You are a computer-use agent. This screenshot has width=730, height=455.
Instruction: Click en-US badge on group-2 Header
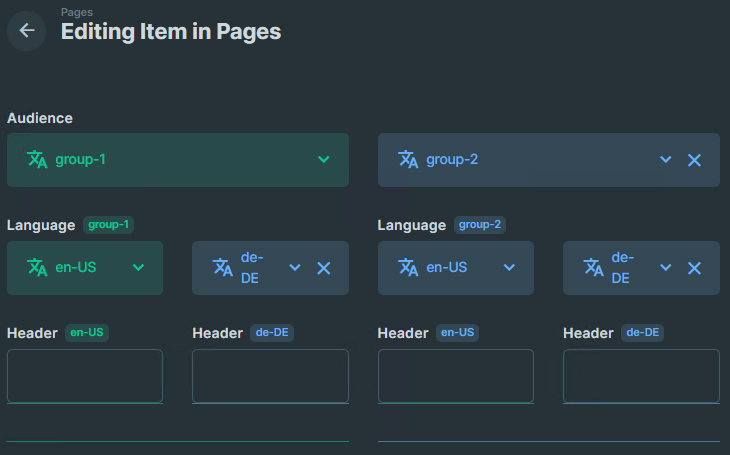click(x=457, y=333)
